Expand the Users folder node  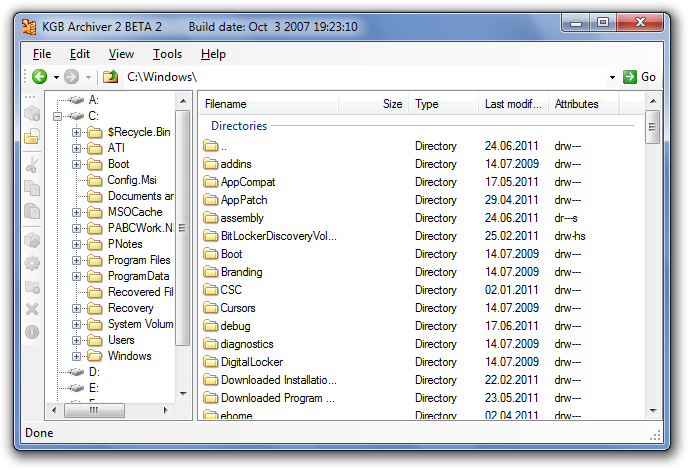[x=76, y=340]
